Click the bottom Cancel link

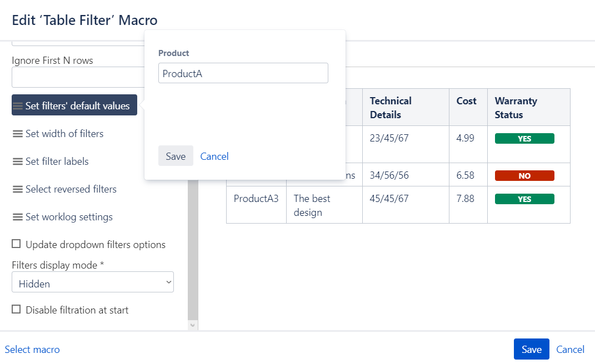(x=570, y=349)
